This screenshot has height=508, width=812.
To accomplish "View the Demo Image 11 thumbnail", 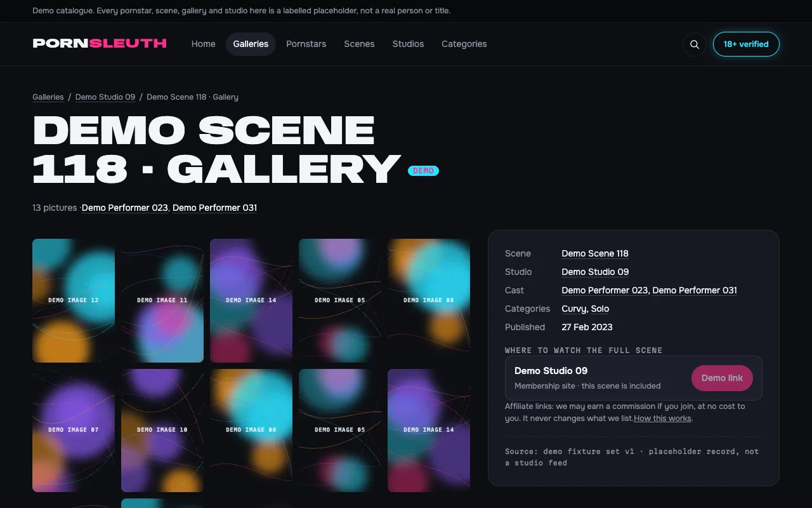I will click(162, 300).
